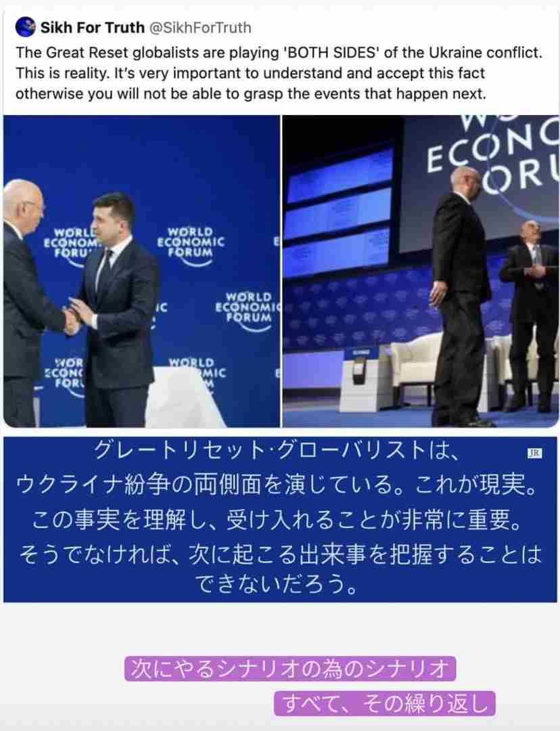Click the line そうでなければ、次に起こる出来事を把握することは
This screenshot has width=560, height=731.
click(x=279, y=554)
